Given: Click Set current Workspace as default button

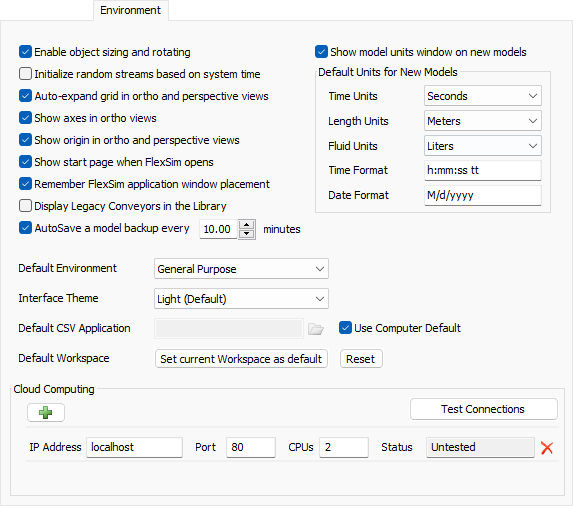Looking at the screenshot, I should coord(241,359).
